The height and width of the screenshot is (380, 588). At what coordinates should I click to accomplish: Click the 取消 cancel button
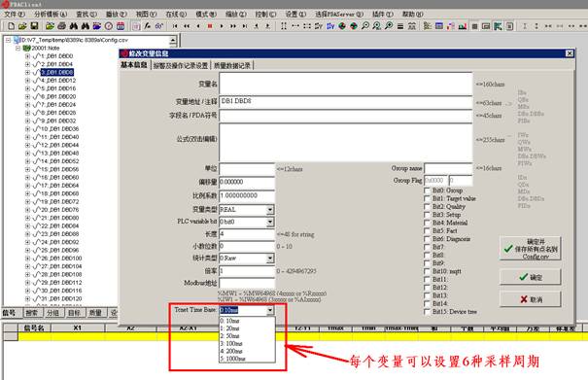coord(531,299)
